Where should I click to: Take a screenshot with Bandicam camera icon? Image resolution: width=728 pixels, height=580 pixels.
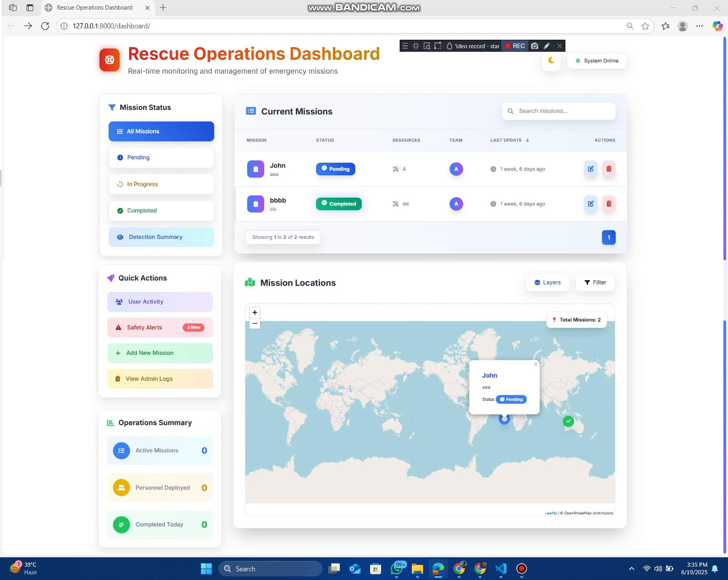pos(535,46)
